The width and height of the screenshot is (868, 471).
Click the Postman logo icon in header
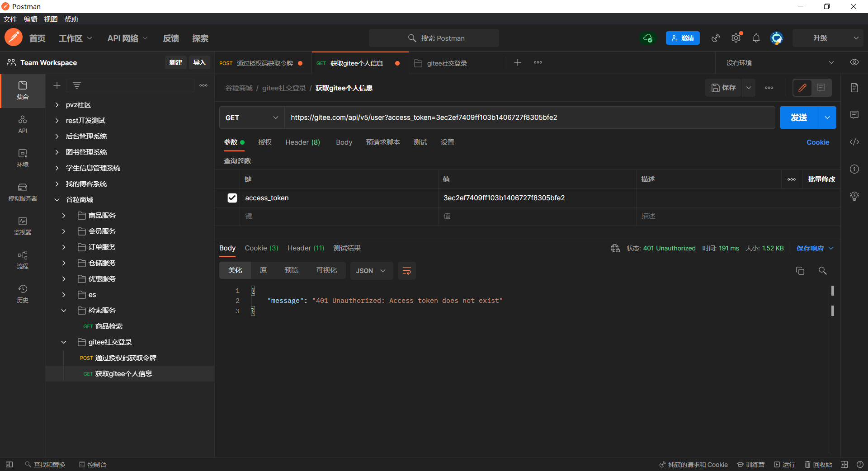click(x=14, y=38)
